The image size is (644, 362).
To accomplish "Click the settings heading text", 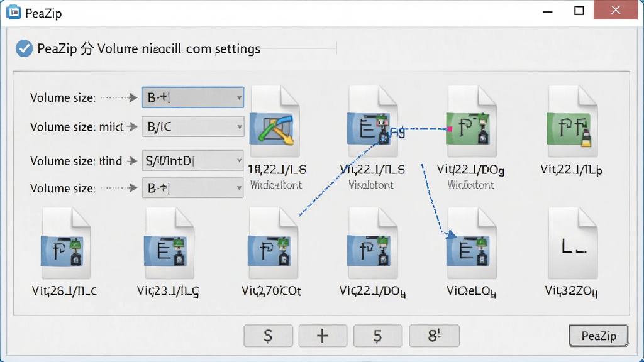I will click(x=148, y=49).
